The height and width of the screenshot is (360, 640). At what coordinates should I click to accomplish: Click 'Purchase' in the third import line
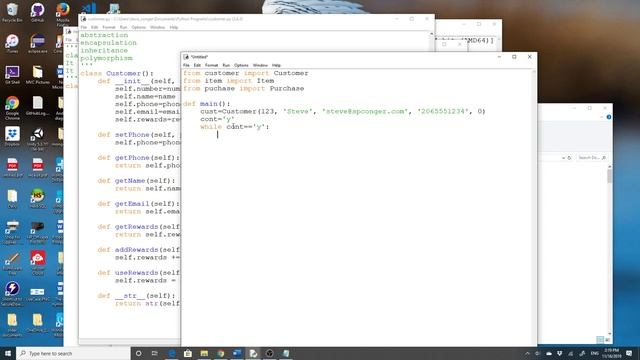(287, 88)
